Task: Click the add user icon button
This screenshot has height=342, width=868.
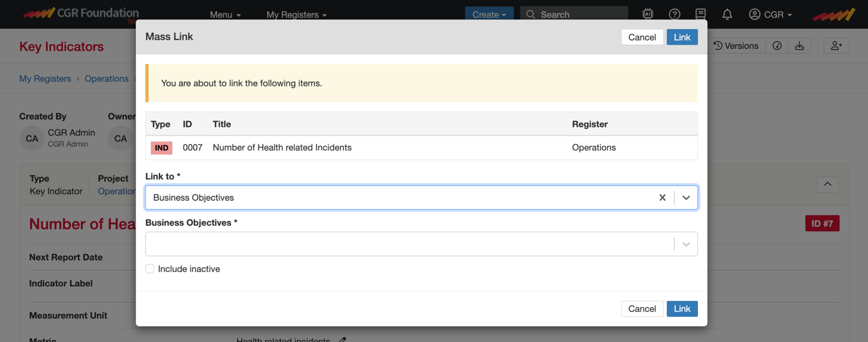Action: click(837, 45)
